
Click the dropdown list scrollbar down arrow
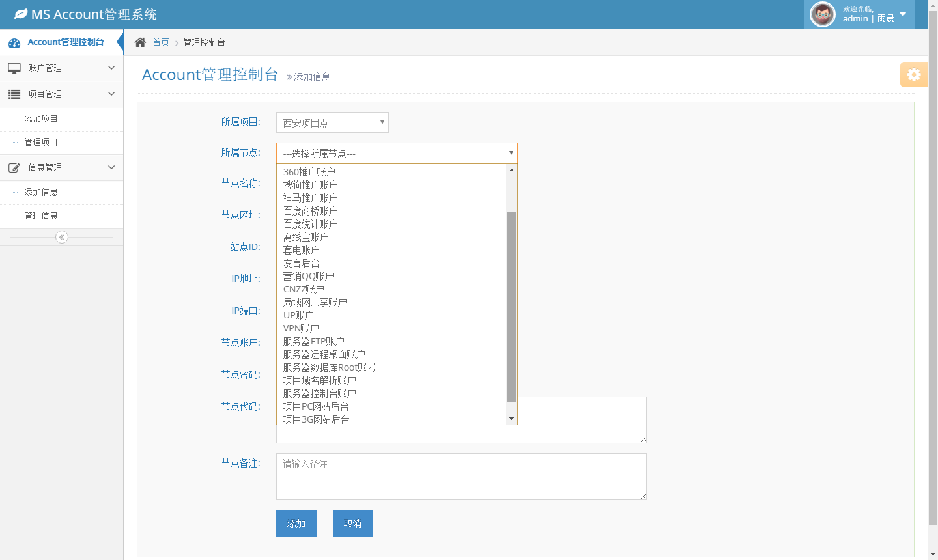point(511,419)
